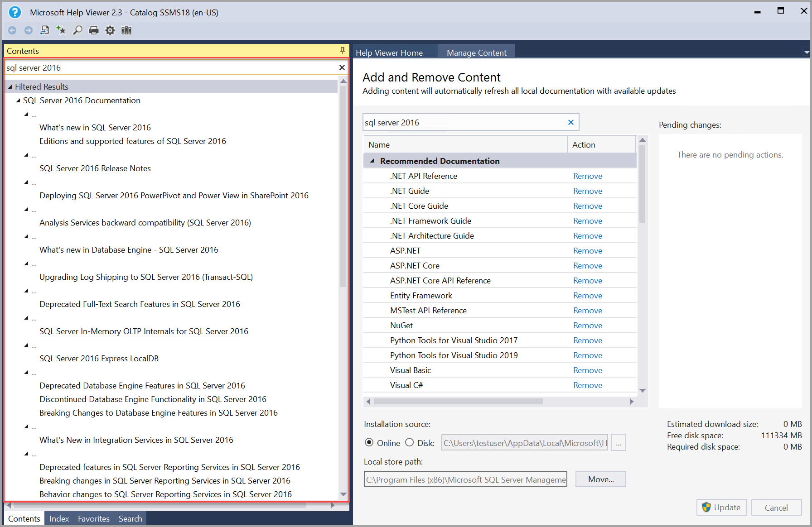The height and width of the screenshot is (527, 812).
Task: Clear the sql server 2016 content filter
Action: 570,122
